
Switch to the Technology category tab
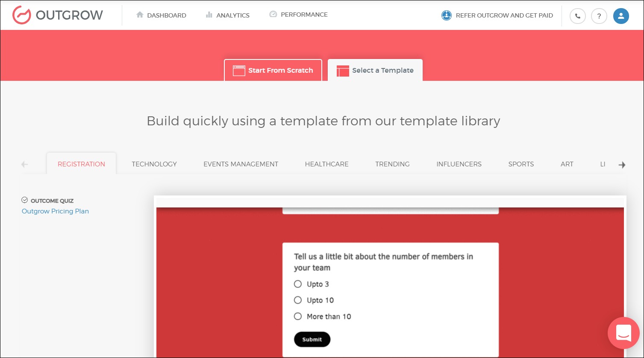click(154, 164)
